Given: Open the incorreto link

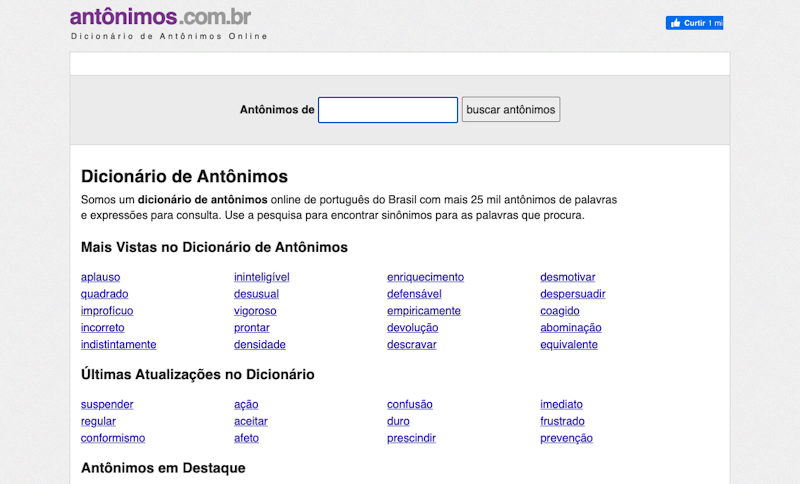Looking at the screenshot, I should coord(103,327).
